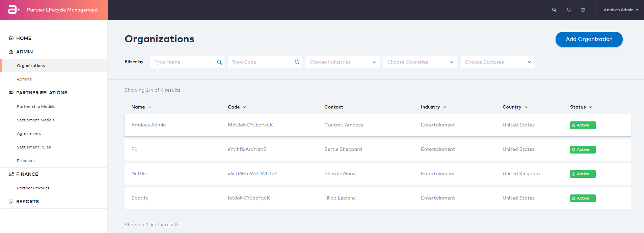Click United States in Spotify row
This screenshot has height=233, width=644.
click(x=518, y=198)
